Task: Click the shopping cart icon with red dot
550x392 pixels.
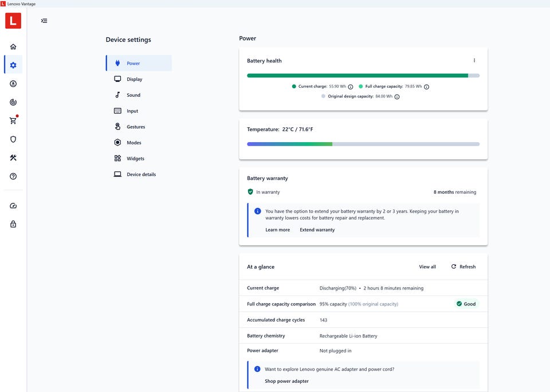Action: [x=13, y=120]
